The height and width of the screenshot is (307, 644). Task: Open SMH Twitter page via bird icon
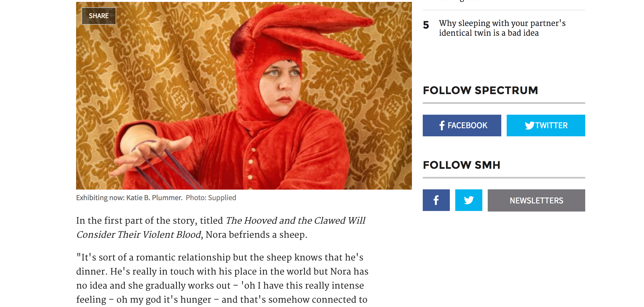point(469,200)
